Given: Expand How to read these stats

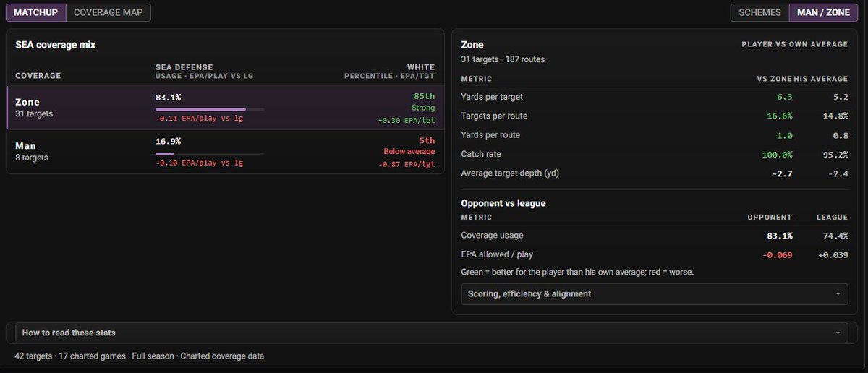Looking at the screenshot, I should 432,333.
